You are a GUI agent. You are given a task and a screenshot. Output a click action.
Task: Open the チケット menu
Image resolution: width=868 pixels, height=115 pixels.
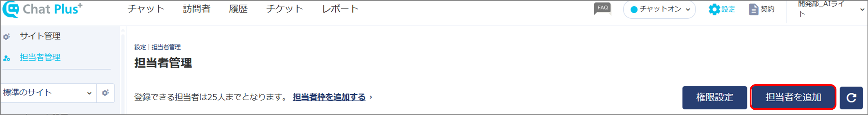click(285, 9)
